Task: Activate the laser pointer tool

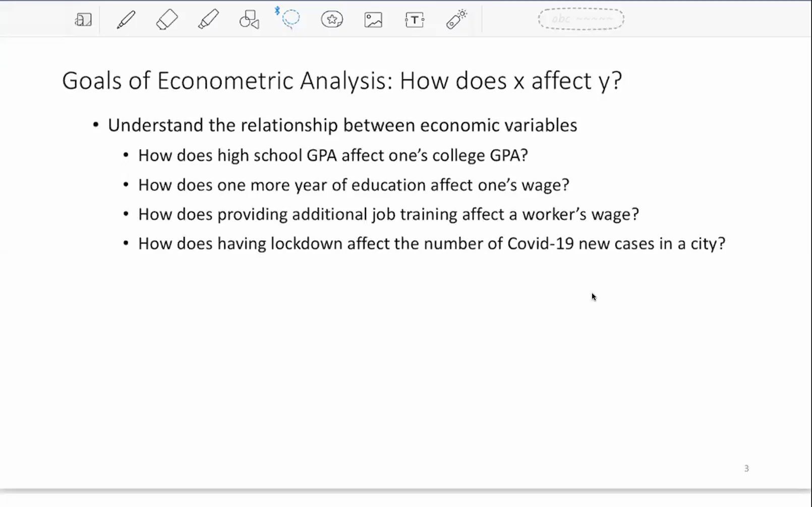Action: [x=456, y=20]
